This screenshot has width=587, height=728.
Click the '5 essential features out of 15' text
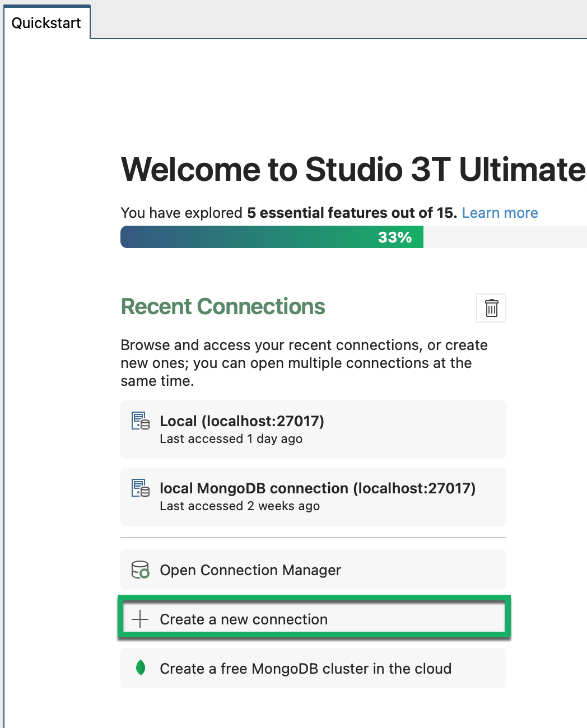point(352,213)
